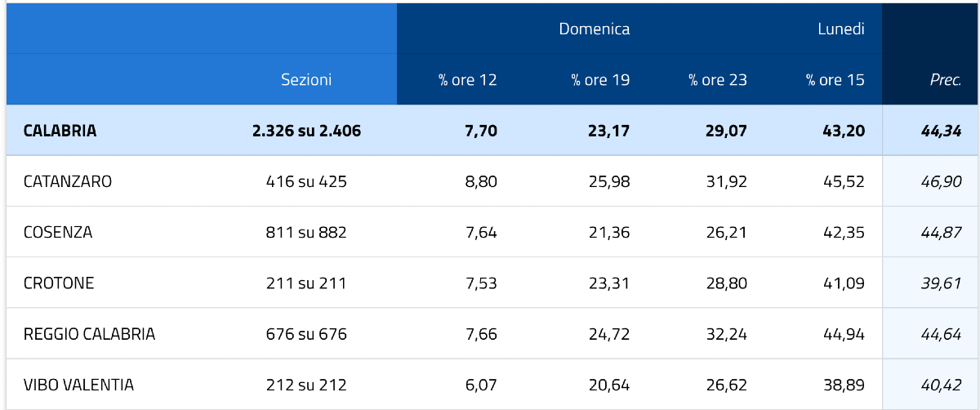The height and width of the screenshot is (410, 980).
Task: Open the CROTONE province entry
Action: click(x=59, y=283)
